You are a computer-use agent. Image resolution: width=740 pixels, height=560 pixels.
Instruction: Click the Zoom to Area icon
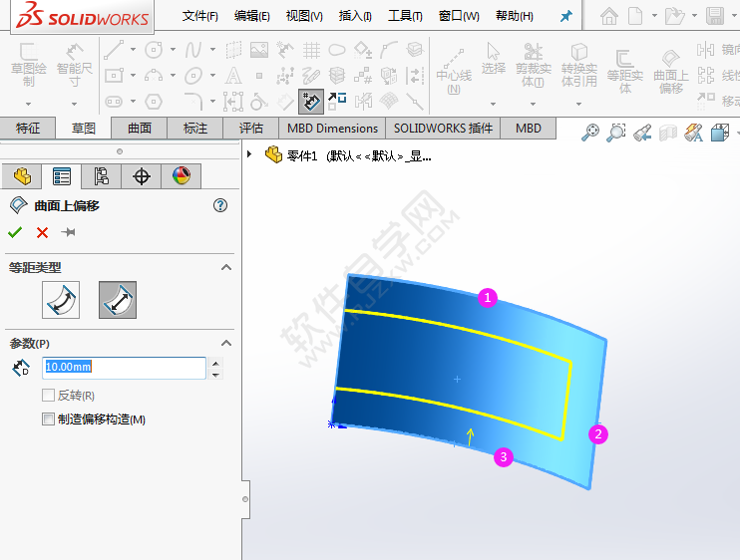(616, 133)
